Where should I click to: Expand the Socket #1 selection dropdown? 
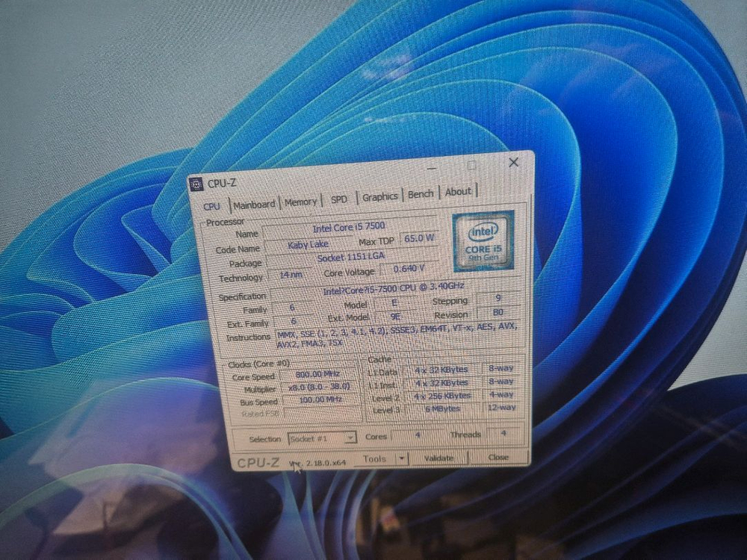pyautogui.click(x=350, y=438)
